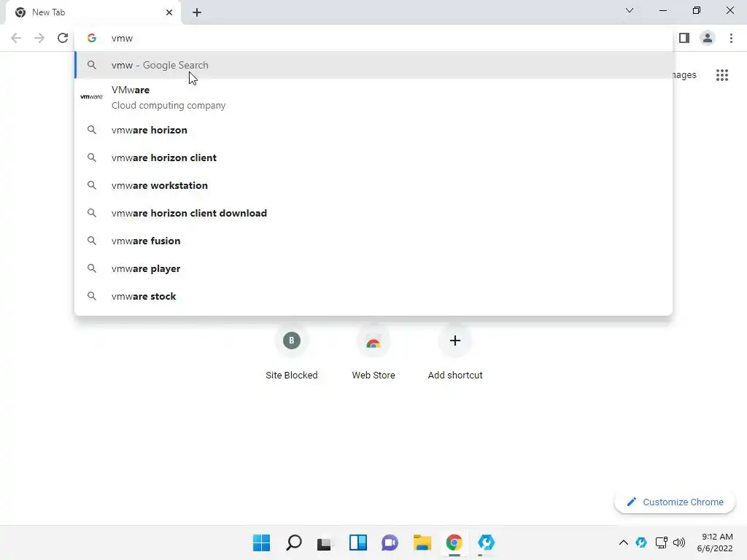747x560 pixels.
Task: Open File Explorer from the taskbar
Action: point(422,542)
